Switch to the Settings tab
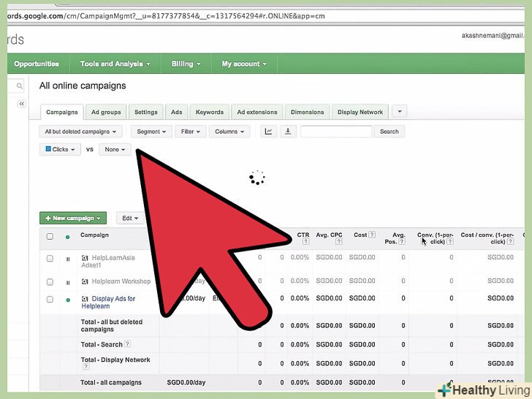The height and width of the screenshot is (399, 532). (146, 112)
